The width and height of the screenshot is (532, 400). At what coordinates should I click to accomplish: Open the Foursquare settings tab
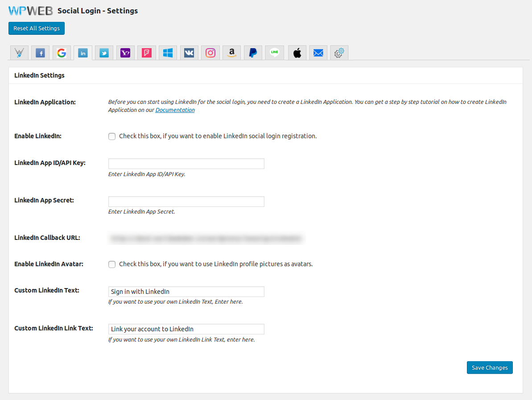(x=147, y=53)
